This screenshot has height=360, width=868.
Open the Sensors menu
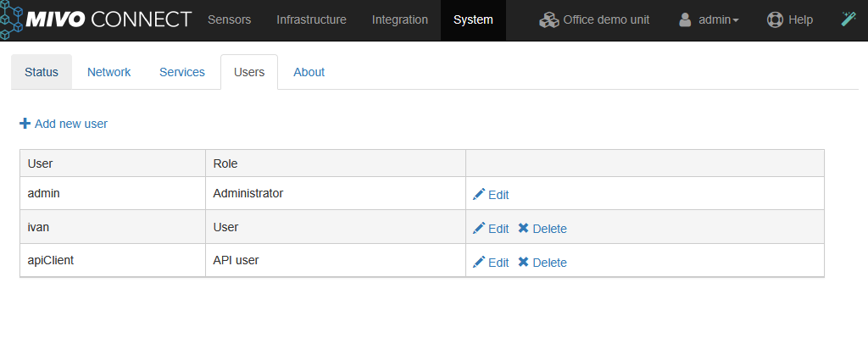229,19
